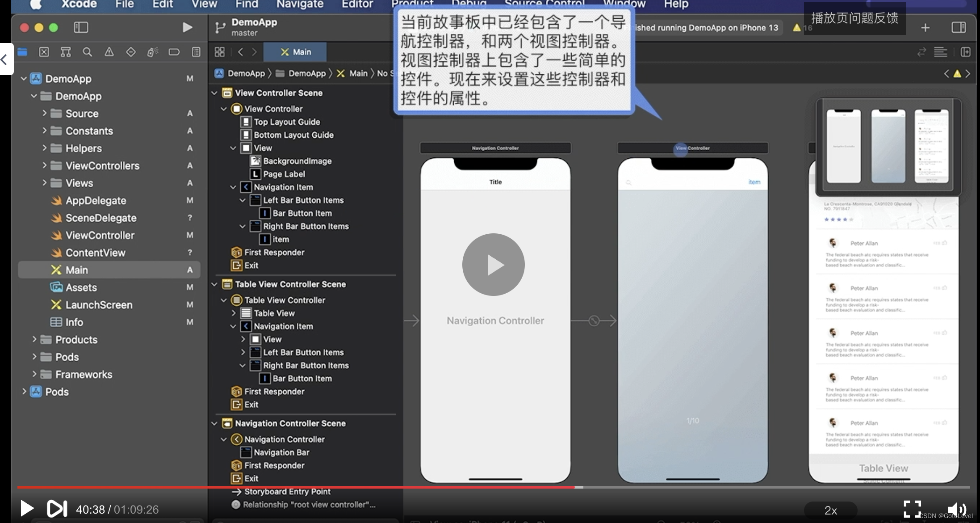Open the Symbol navigator icon
The image size is (980, 523).
[x=66, y=52]
